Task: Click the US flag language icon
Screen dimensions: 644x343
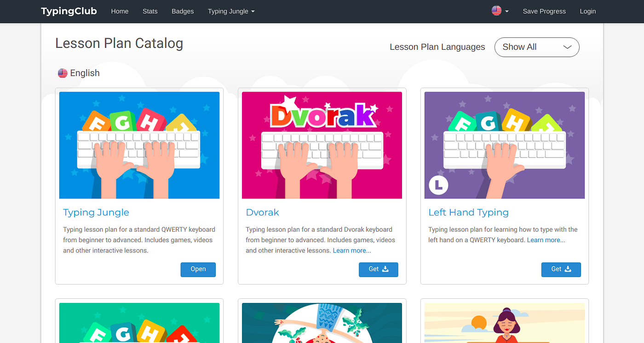Action: click(x=496, y=11)
